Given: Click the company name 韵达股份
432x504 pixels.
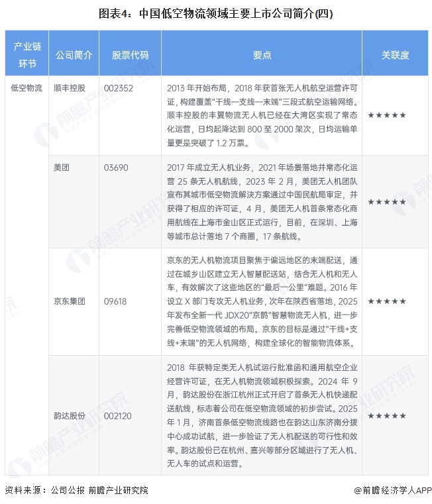Looking at the screenshot, I should (70, 416).
